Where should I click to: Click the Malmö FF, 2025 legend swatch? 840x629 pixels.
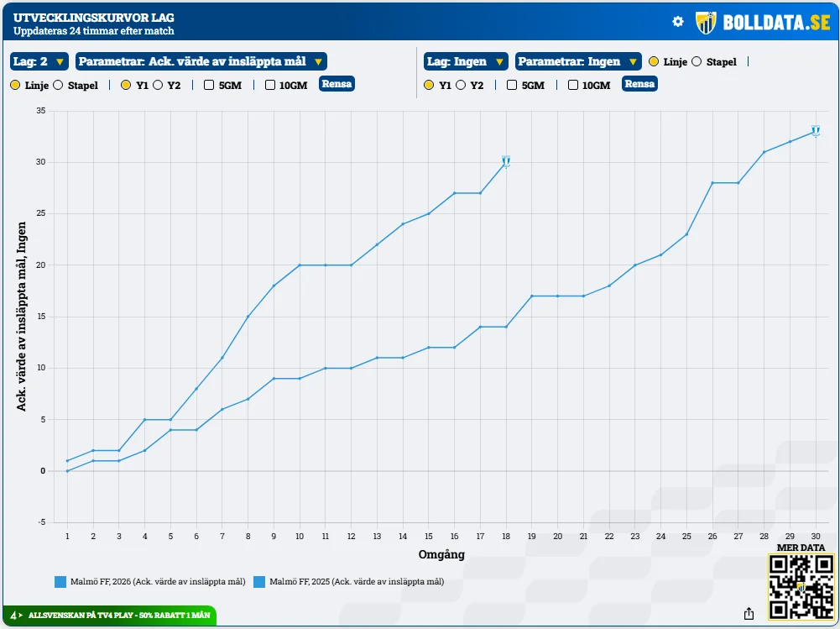[x=259, y=582]
